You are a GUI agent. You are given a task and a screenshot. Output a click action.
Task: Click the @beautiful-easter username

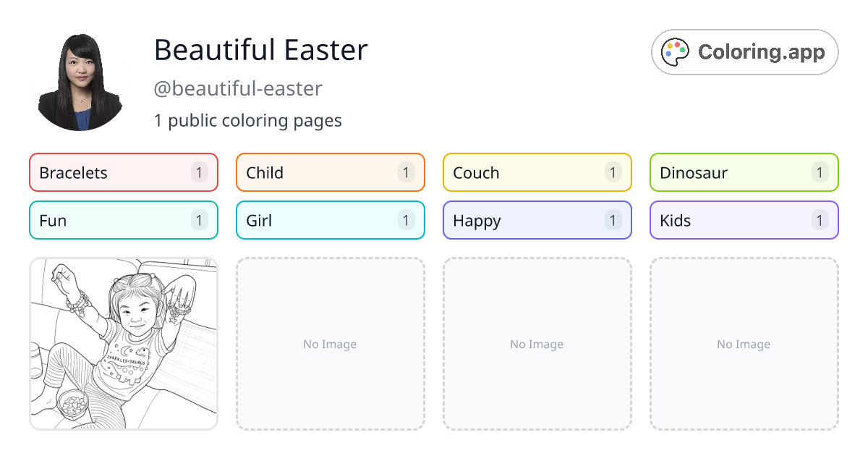[x=237, y=88]
